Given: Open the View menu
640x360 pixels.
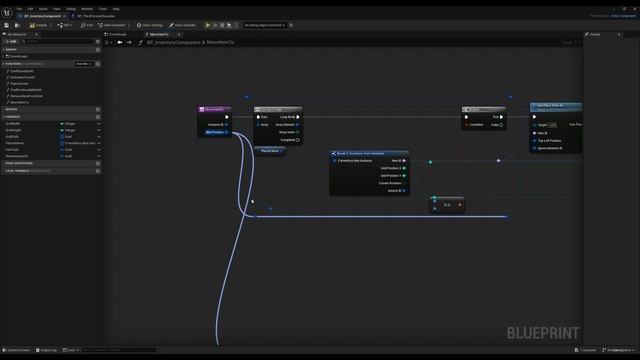Looking at the screenshot, I should click(x=57, y=9).
